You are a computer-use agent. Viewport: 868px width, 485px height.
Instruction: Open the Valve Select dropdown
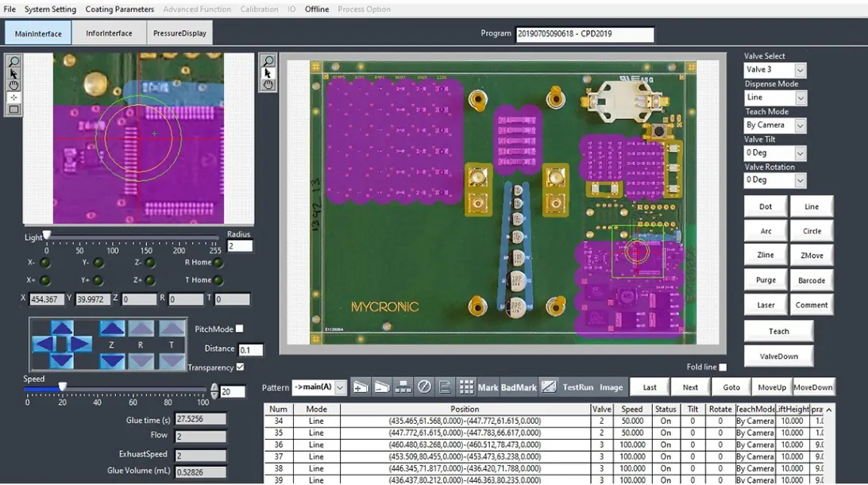(x=800, y=71)
